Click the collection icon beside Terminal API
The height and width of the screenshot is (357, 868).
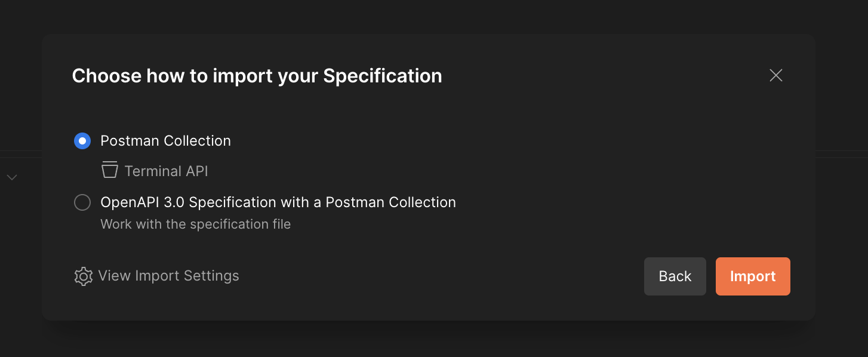point(110,170)
